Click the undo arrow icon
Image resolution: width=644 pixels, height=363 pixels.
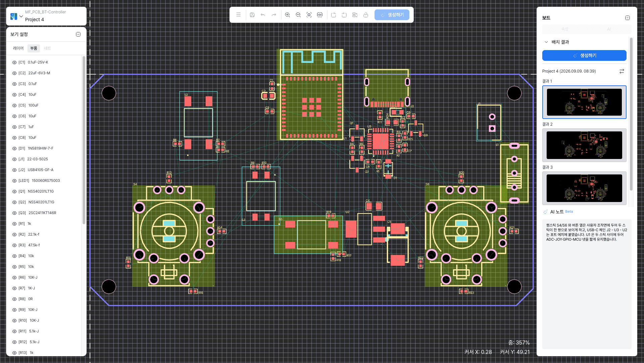point(263,15)
